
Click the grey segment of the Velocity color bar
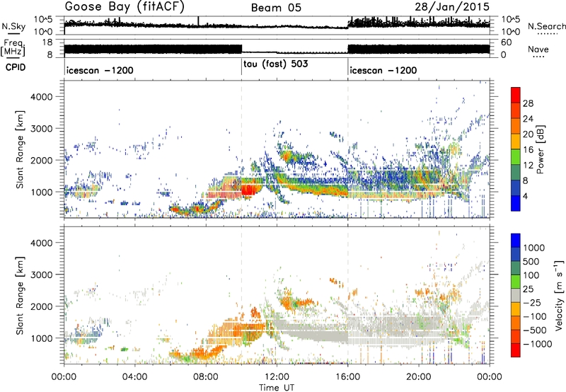pos(516,296)
